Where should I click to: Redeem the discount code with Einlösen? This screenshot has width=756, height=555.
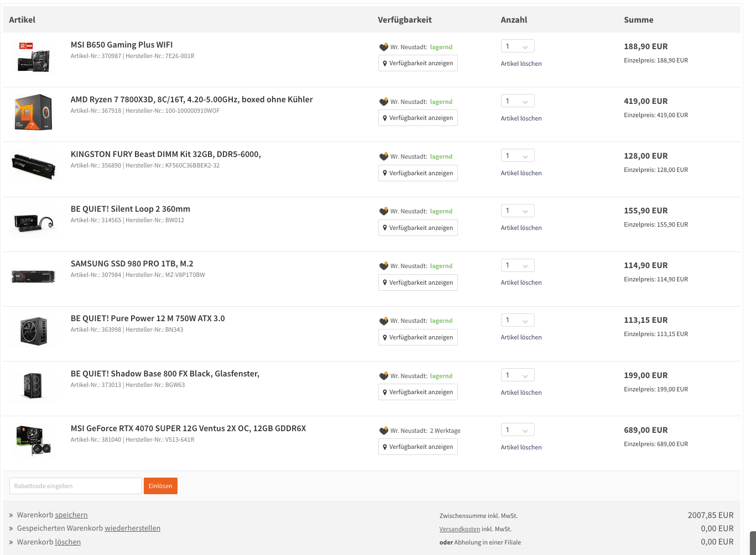tap(160, 486)
